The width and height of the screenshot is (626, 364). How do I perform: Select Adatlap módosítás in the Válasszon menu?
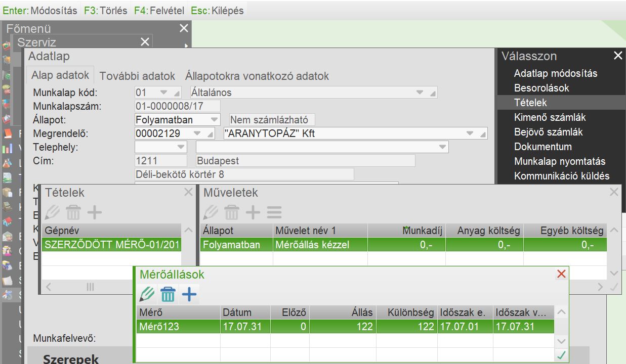[556, 73]
